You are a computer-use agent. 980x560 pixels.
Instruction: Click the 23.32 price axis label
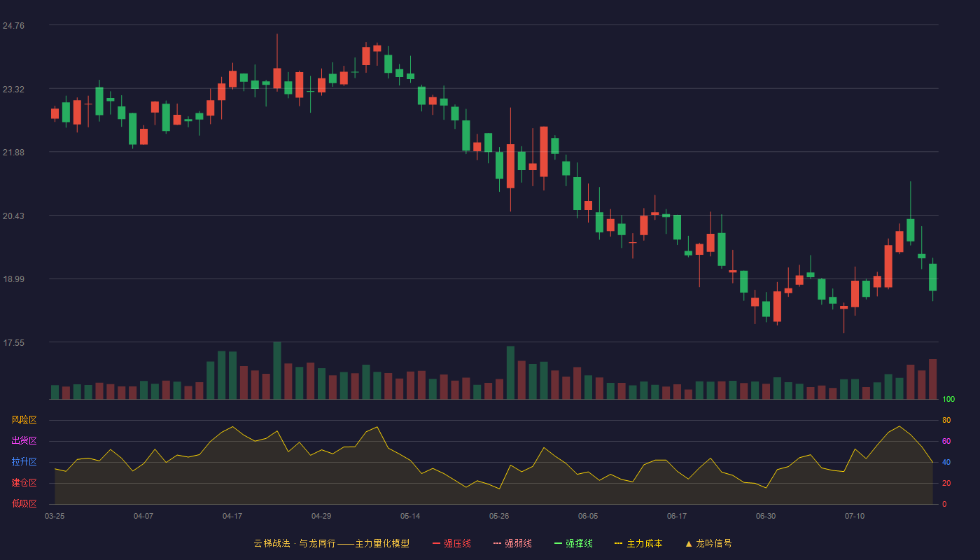13,90
